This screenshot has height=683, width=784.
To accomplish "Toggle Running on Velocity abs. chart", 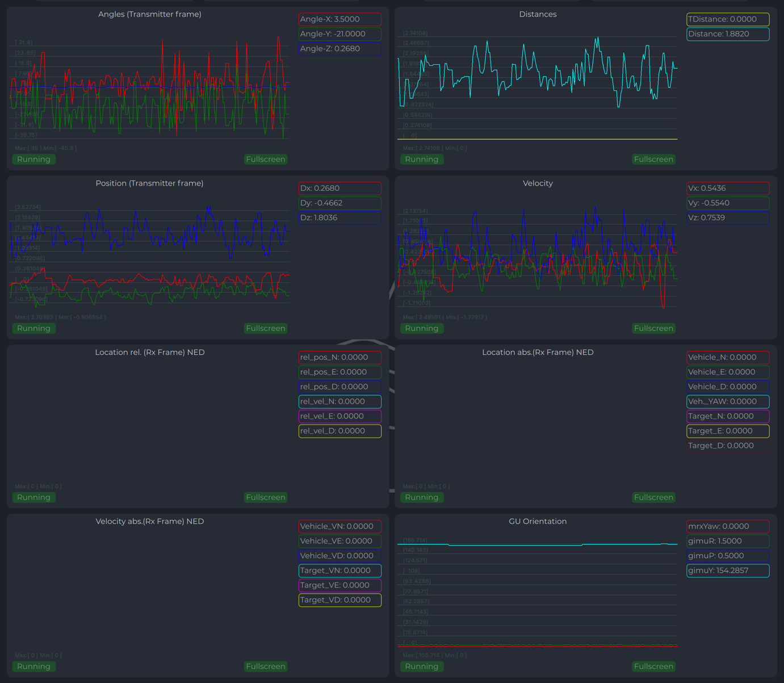I will click(34, 667).
